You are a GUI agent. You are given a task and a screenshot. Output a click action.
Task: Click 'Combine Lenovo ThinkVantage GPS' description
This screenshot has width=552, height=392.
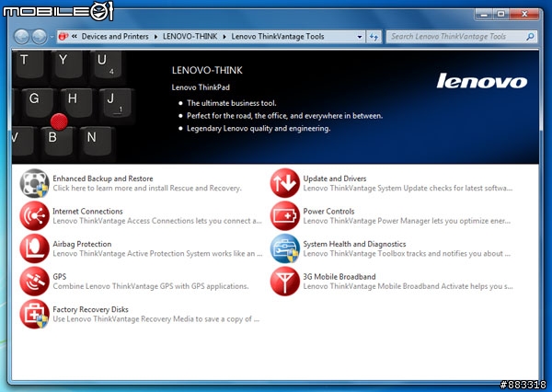point(151,286)
